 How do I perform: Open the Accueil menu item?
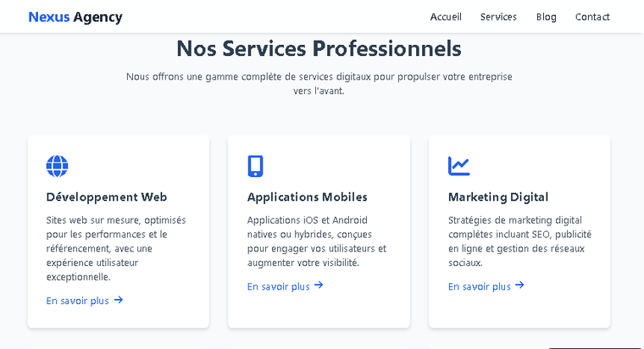tap(446, 17)
